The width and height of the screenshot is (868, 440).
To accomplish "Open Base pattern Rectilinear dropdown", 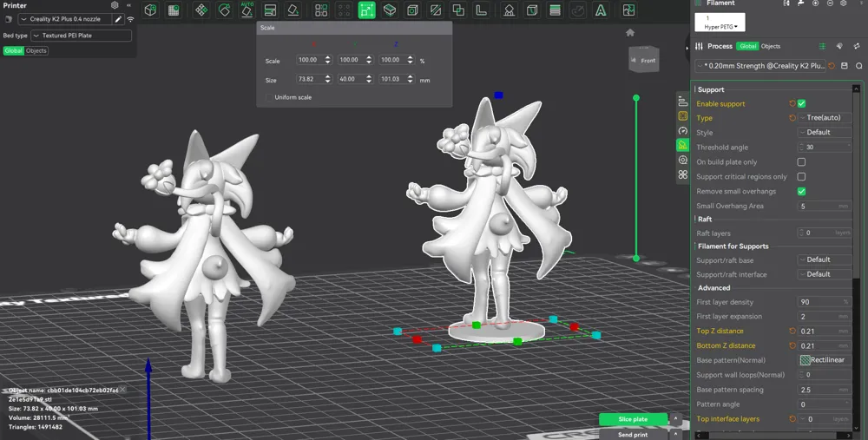I will [825, 360].
